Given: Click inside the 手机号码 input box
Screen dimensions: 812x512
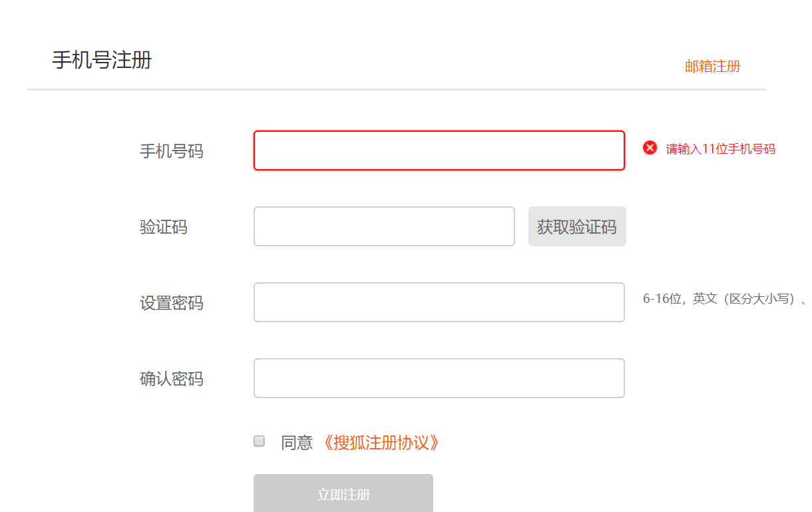Looking at the screenshot, I should pyautogui.click(x=439, y=150).
